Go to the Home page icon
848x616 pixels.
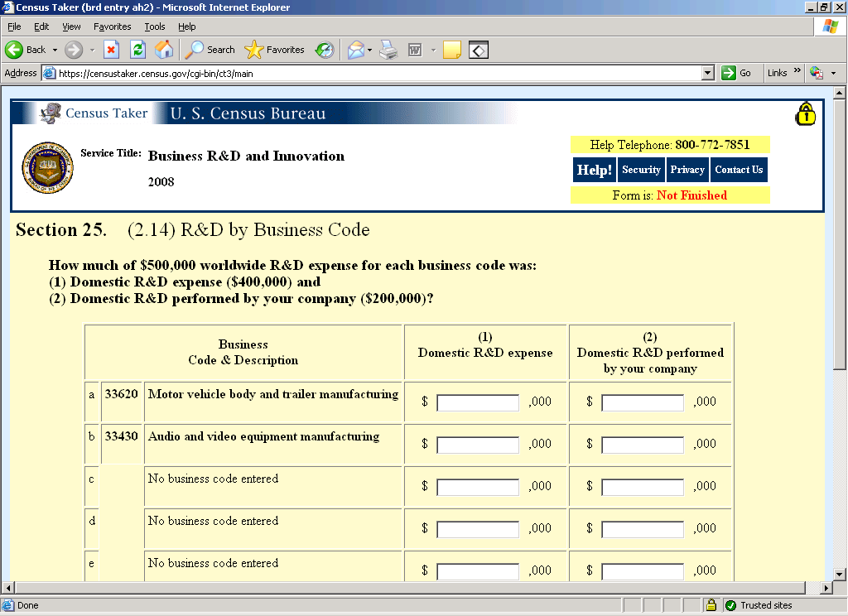(x=164, y=50)
